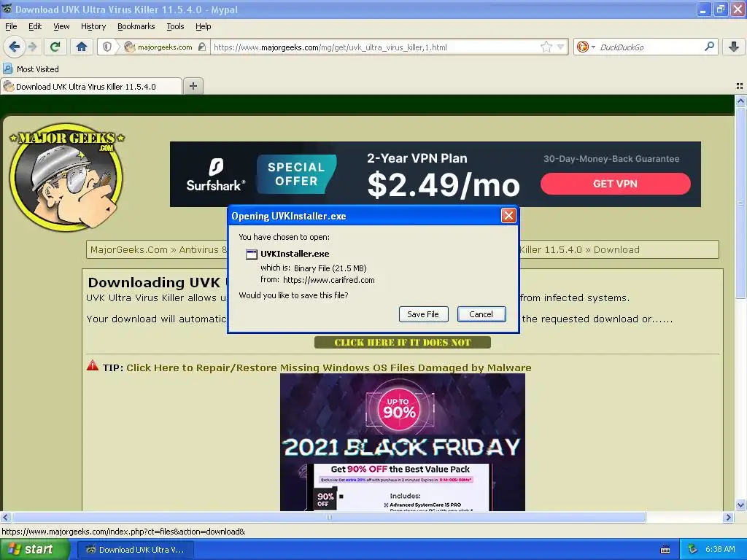This screenshot has height=560, width=747.
Task: Open the Tools menu
Action: (175, 26)
